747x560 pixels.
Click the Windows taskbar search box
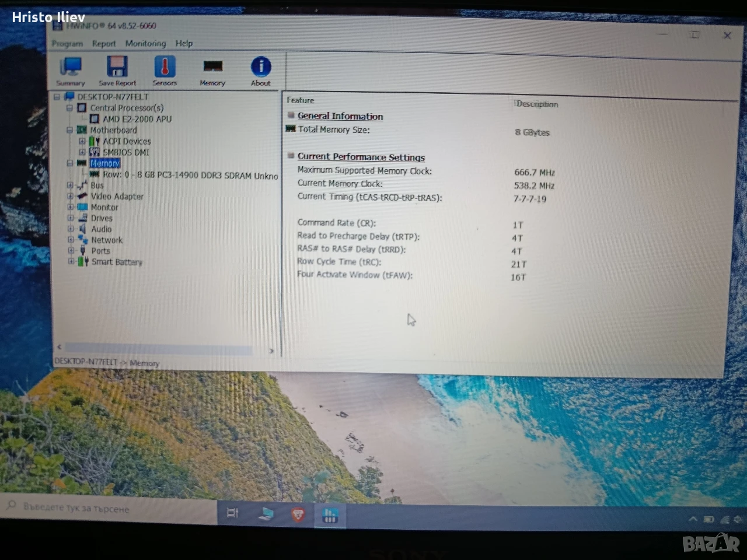pos(109,509)
